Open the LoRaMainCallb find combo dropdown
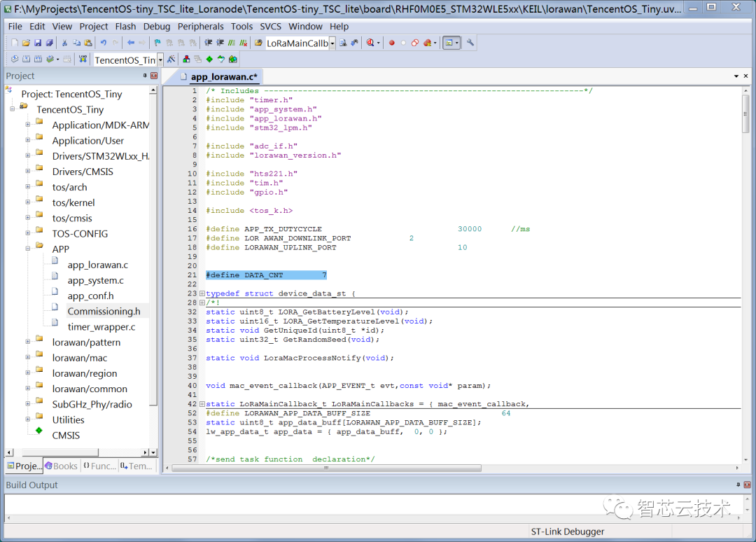756x542 pixels. 332,43
